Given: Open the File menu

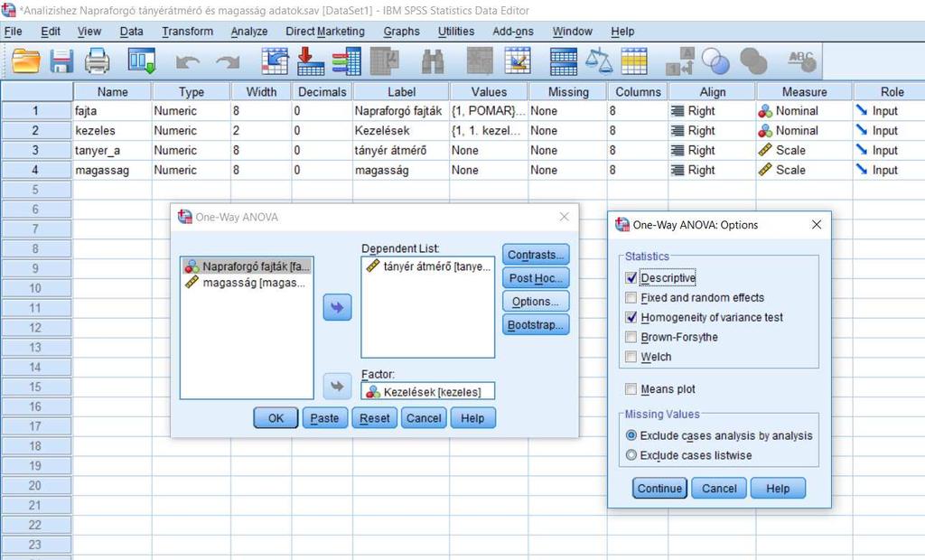Looking at the screenshot, I should (x=13, y=32).
